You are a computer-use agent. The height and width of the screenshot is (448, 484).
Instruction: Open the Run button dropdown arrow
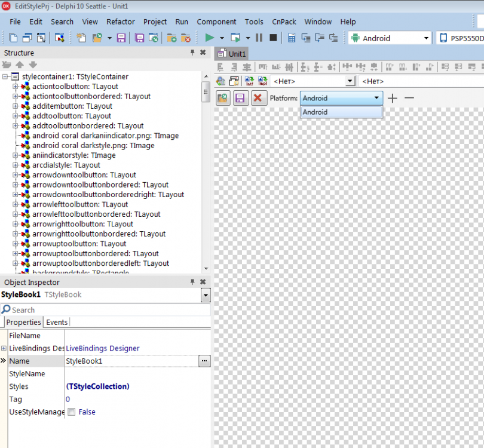point(222,38)
